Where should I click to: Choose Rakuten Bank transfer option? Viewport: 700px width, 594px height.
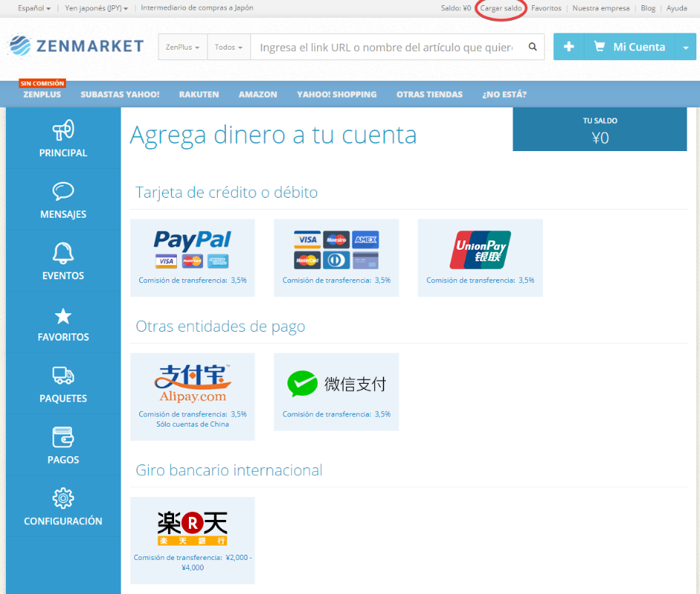click(193, 540)
